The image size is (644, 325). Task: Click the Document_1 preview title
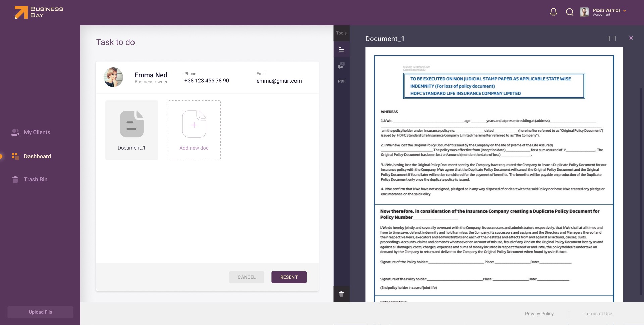[x=385, y=39]
